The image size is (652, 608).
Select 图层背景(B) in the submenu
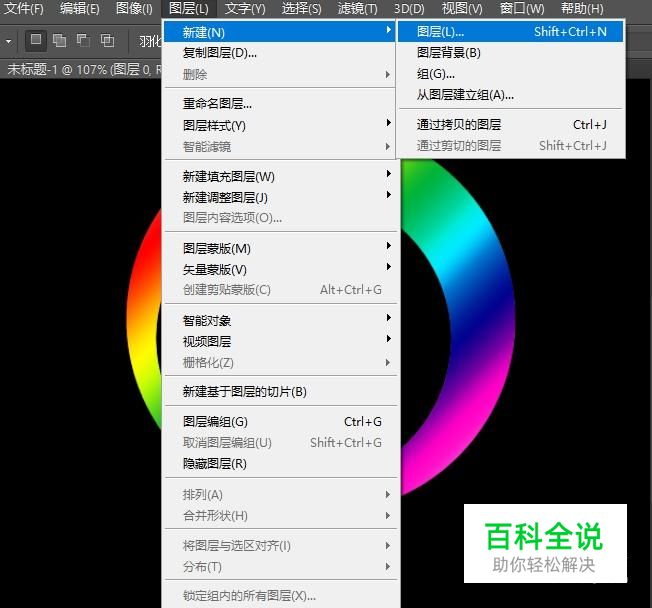[511, 52]
